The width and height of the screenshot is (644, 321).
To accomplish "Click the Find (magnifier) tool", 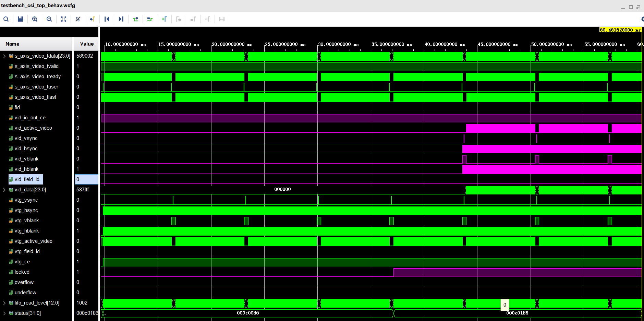I will pyautogui.click(x=6, y=19).
